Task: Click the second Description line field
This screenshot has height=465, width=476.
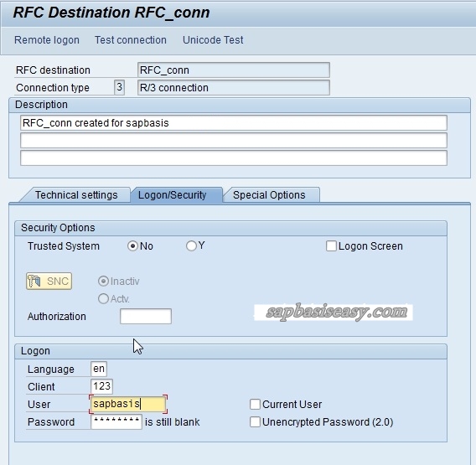Action: [234, 141]
